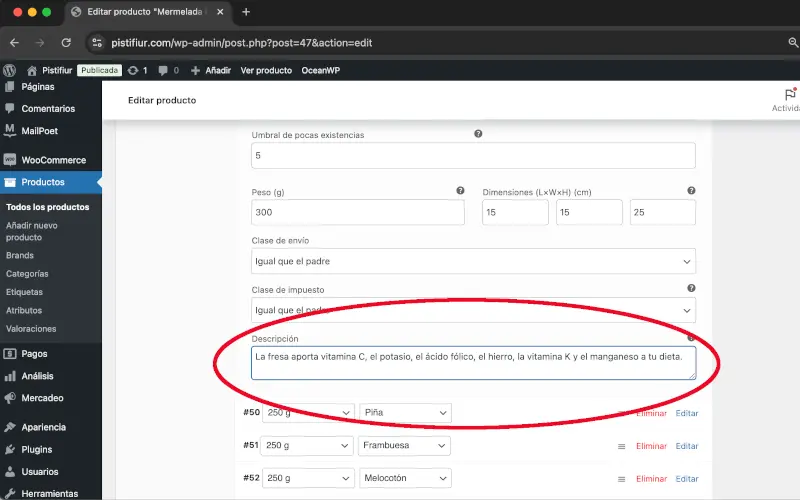This screenshot has width=800, height=500.
Task: Open weight dropdown of variation #51
Action: point(307,445)
